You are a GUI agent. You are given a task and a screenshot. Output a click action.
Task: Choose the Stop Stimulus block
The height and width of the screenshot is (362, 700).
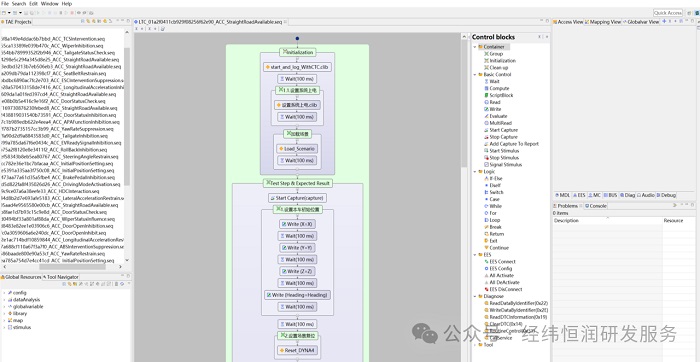504,158
